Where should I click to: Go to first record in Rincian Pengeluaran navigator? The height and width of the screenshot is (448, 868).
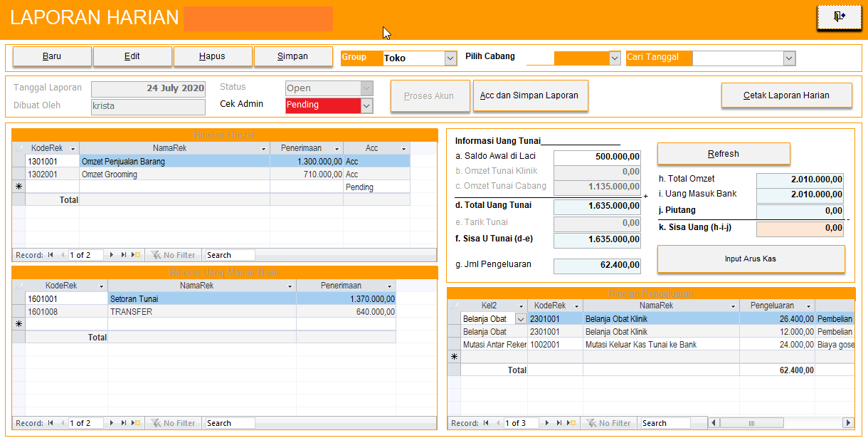[486, 423]
